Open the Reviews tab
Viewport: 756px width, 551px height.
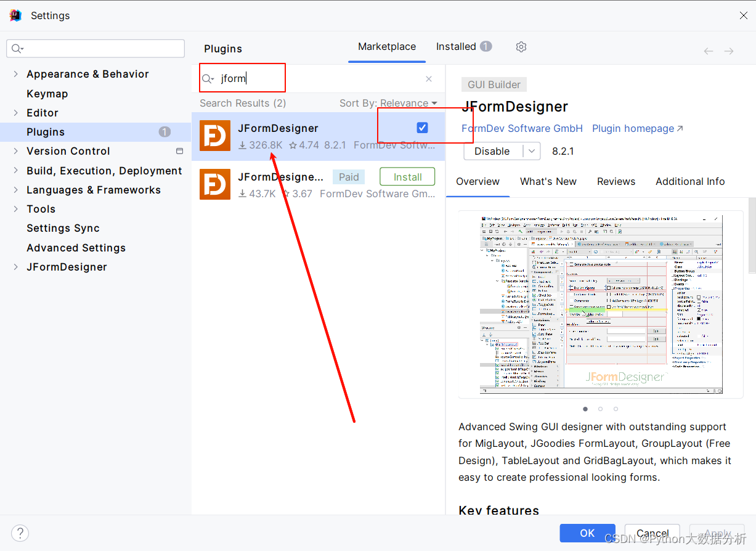pyautogui.click(x=616, y=182)
